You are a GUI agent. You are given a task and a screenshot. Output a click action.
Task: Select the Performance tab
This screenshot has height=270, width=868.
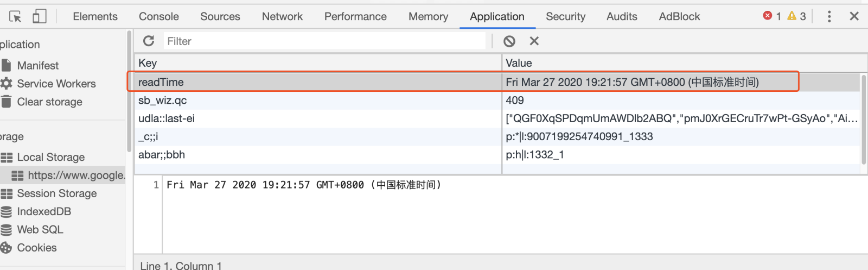coord(355,16)
